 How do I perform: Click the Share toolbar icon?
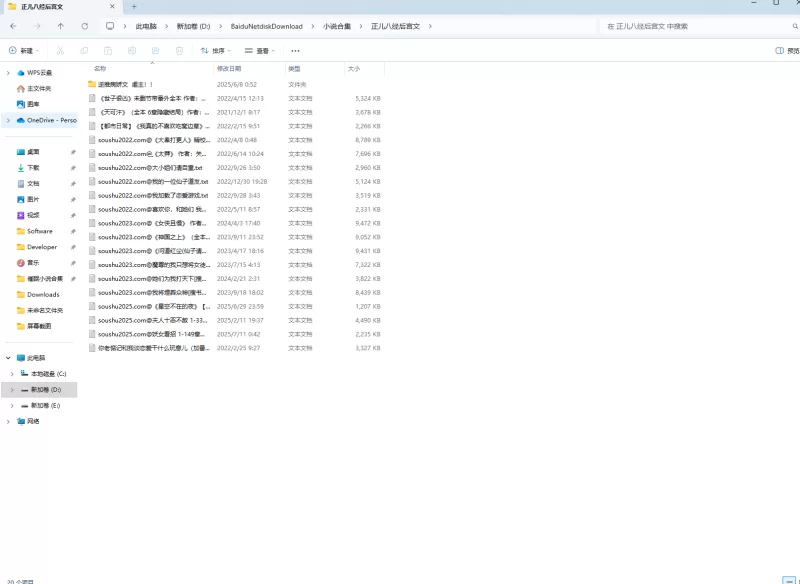pos(156,50)
